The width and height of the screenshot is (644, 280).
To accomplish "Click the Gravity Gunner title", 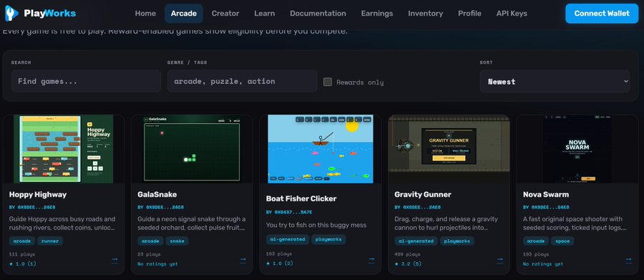I will 423,195.
